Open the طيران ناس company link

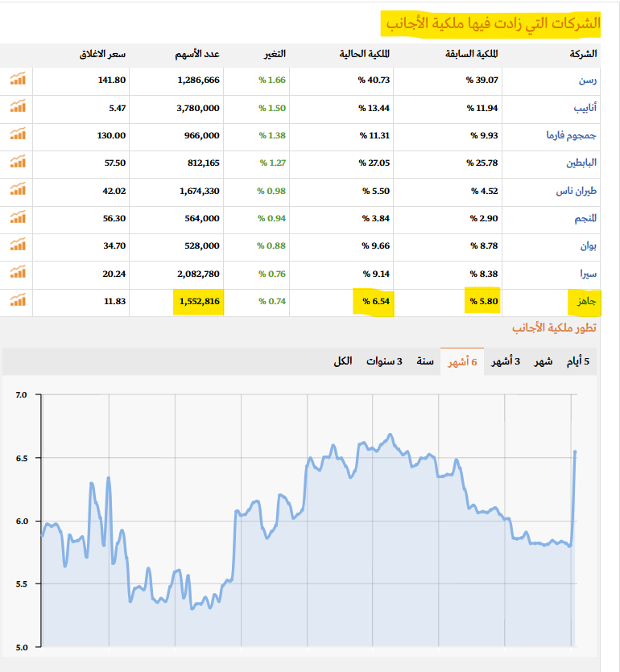(577, 191)
